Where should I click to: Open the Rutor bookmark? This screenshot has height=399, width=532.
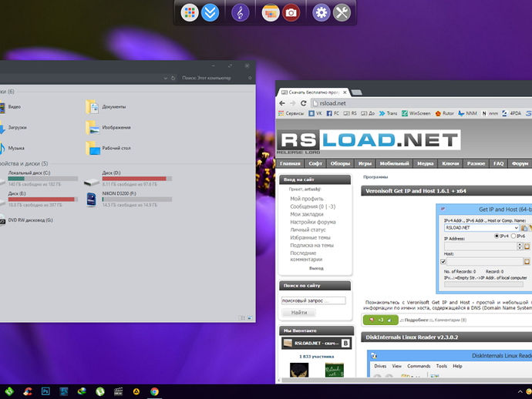(444, 113)
